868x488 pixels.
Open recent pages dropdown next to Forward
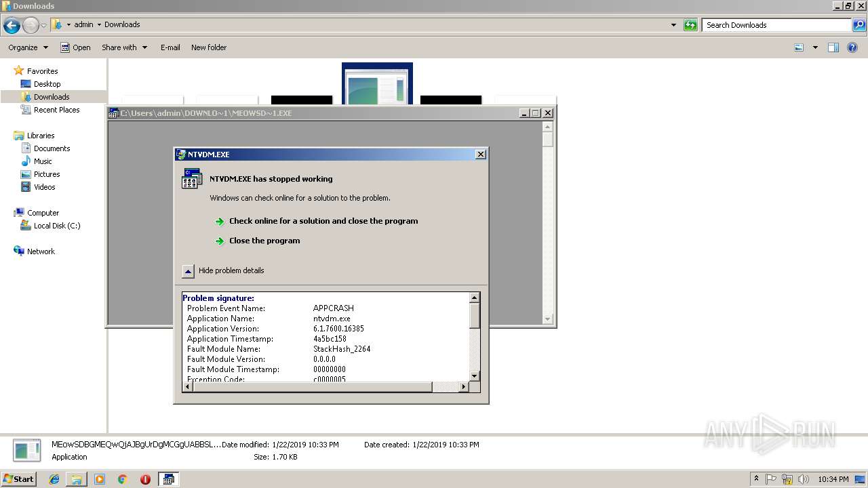coord(44,26)
